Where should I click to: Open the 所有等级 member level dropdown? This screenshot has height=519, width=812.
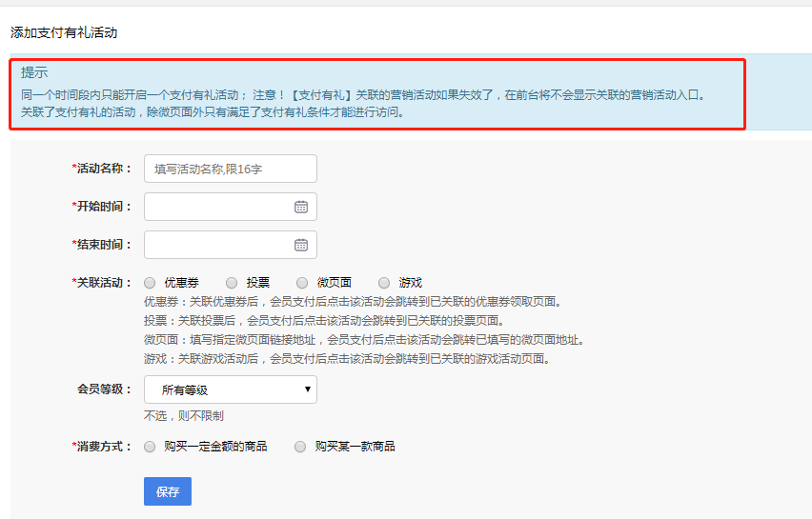(x=229, y=389)
